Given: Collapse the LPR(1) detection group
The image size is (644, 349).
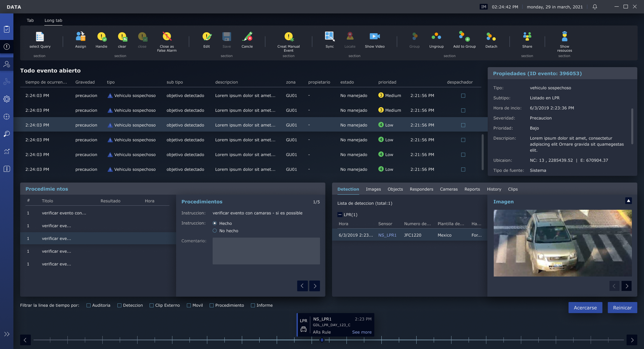Looking at the screenshot, I should [x=340, y=215].
